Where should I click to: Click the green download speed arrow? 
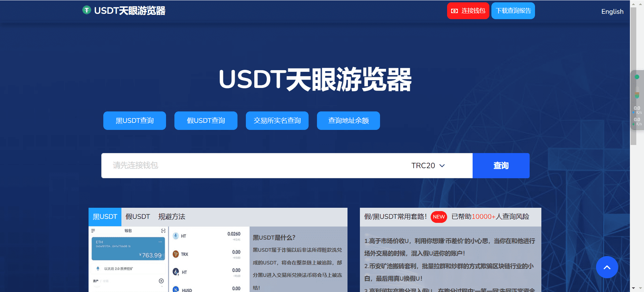click(x=634, y=124)
